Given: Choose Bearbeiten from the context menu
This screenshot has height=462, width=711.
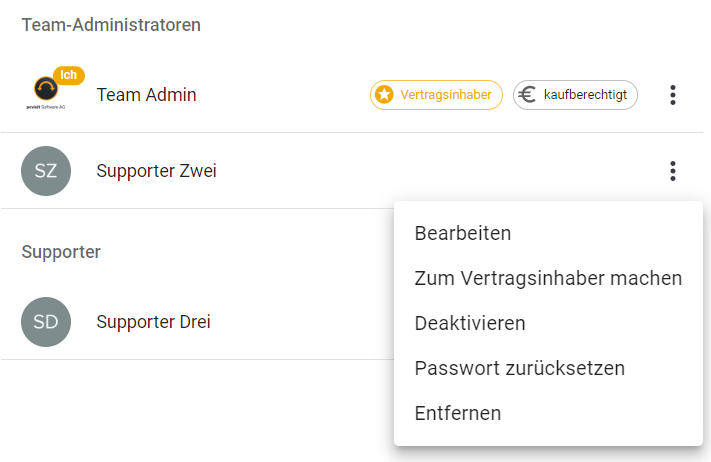Looking at the screenshot, I should [463, 233].
